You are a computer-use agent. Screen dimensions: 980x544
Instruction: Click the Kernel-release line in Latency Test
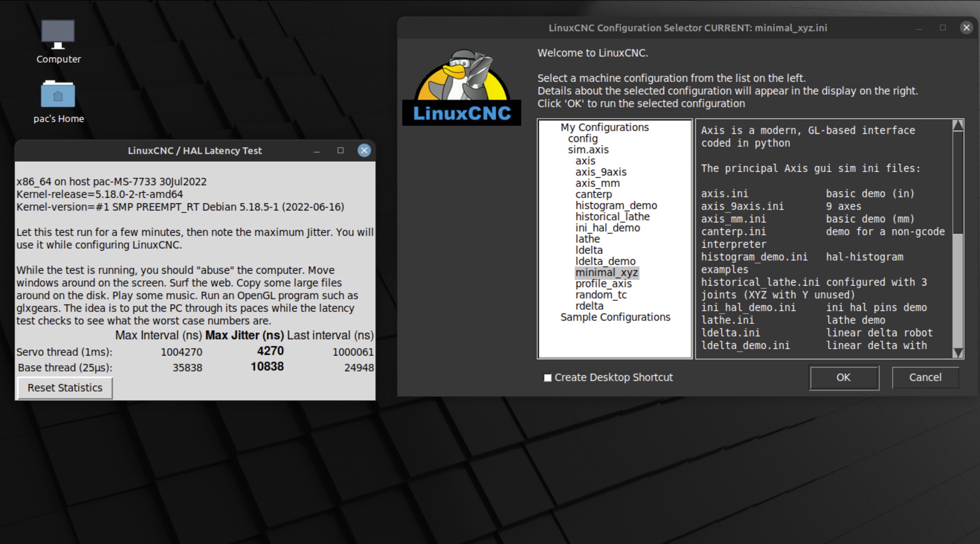tap(99, 194)
